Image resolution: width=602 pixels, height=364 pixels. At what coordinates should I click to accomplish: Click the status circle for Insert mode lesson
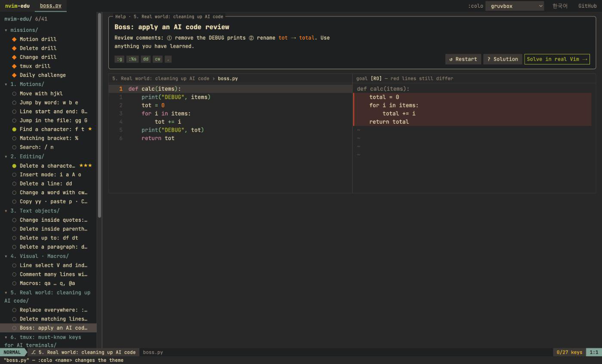coord(14,175)
